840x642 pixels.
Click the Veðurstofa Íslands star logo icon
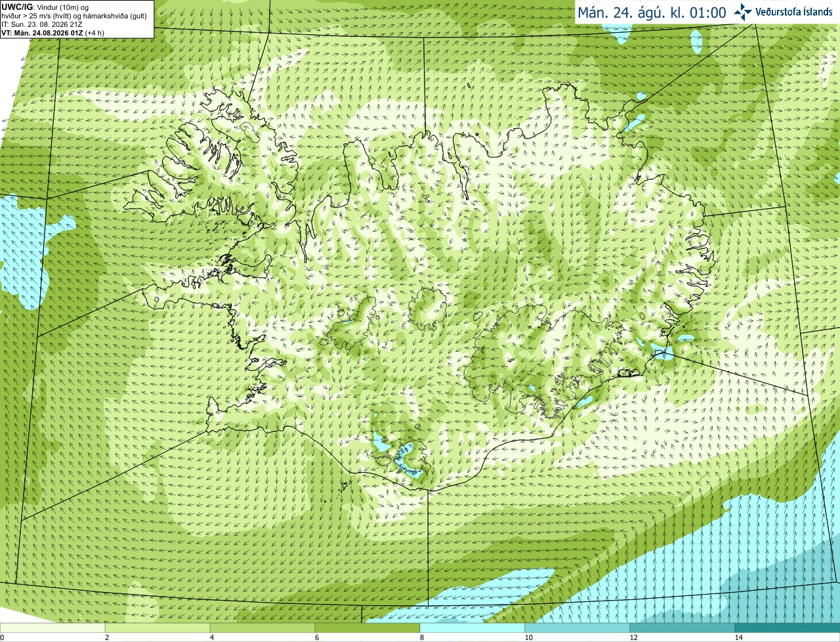click(743, 12)
